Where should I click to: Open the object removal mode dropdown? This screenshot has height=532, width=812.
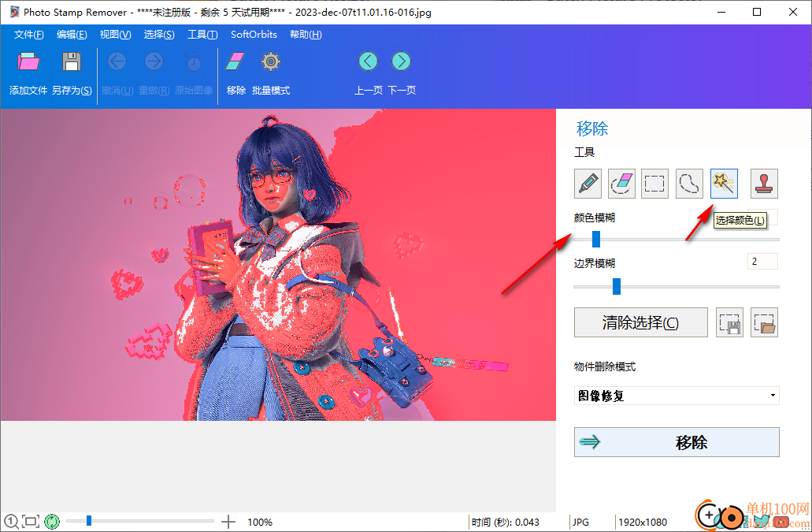677,396
